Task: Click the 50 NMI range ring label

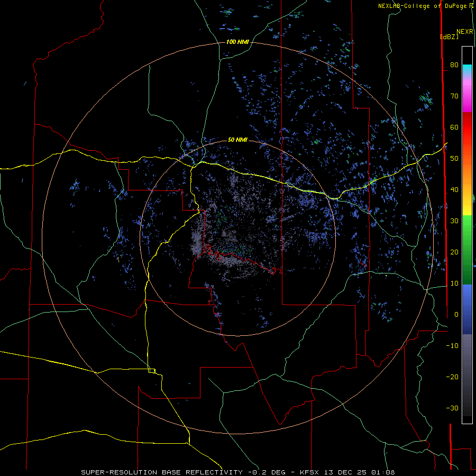Action: point(237,140)
